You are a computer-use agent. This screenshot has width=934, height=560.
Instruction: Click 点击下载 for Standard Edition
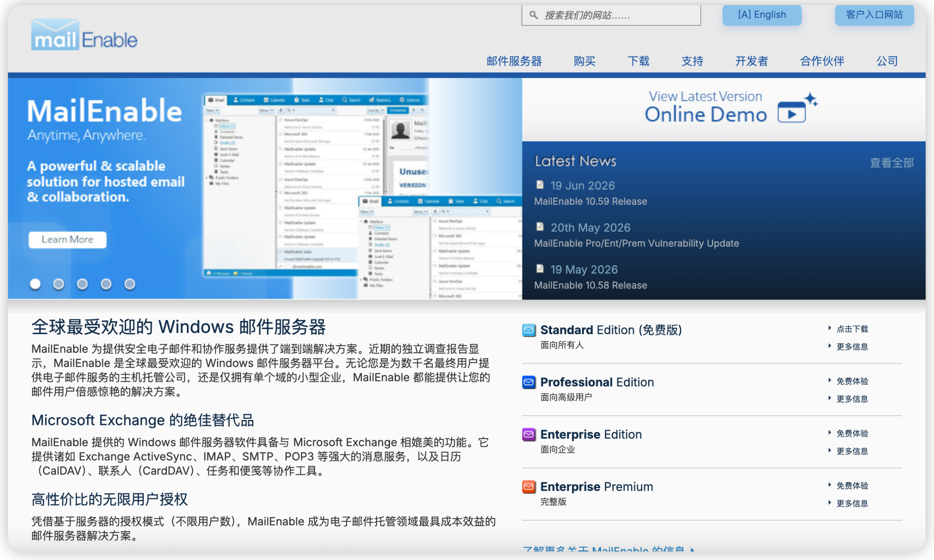(852, 329)
